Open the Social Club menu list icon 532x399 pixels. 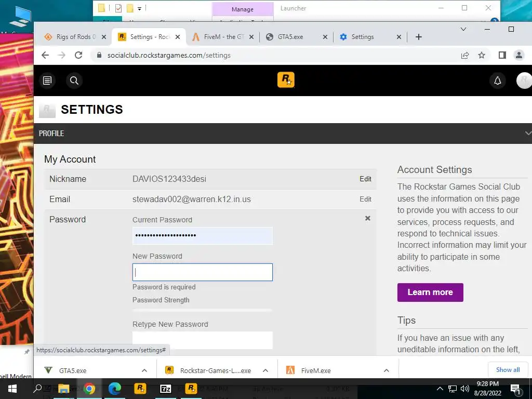click(x=47, y=81)
